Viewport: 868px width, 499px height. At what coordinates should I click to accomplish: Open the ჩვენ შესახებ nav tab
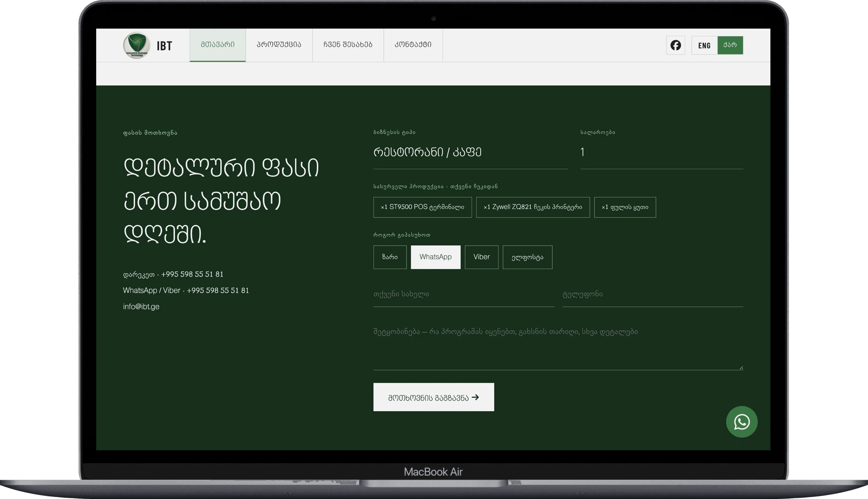[x=348, y=45]
